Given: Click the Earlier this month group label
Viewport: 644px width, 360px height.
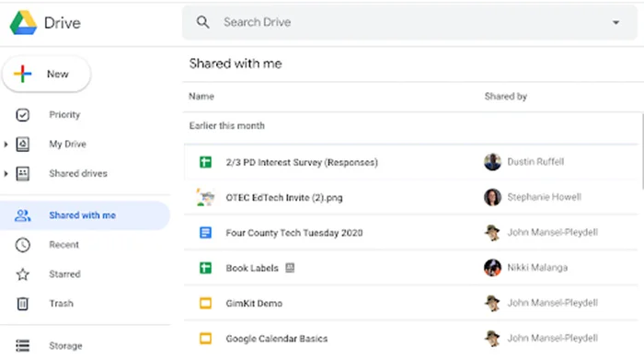Looking at the screenshot, I should (226, 126).
